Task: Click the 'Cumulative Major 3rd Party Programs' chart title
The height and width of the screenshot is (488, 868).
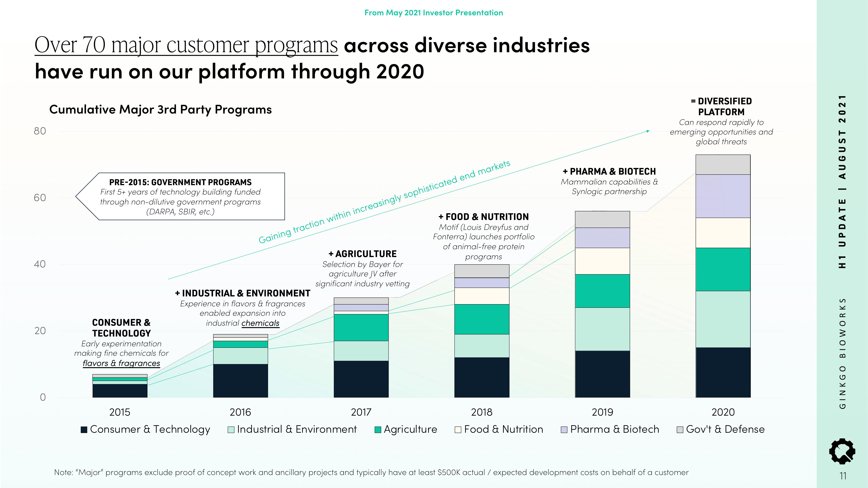Action: coord(160,110)
